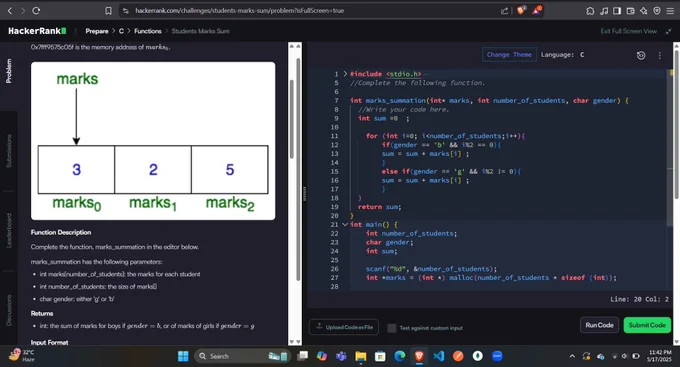Screen dimensions: 680x367
Task: Open the clock showing 11:42 PM
Action: tap(660, 356)
